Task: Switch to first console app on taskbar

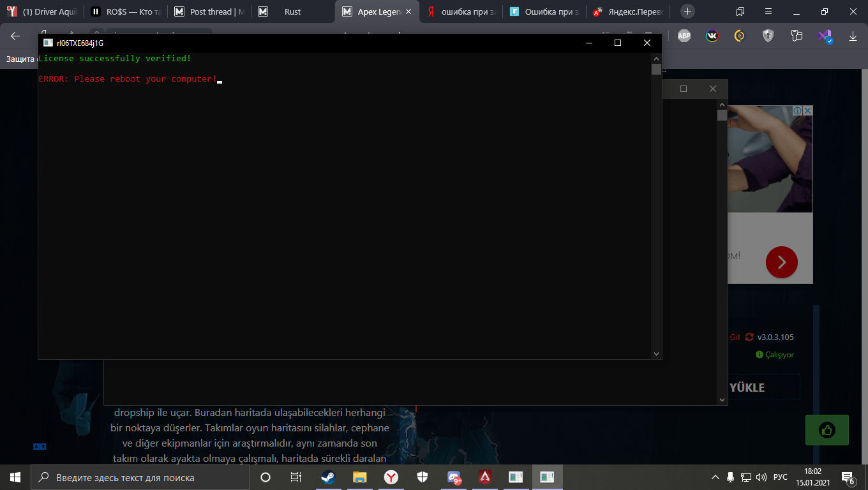Action: point(516,477)
